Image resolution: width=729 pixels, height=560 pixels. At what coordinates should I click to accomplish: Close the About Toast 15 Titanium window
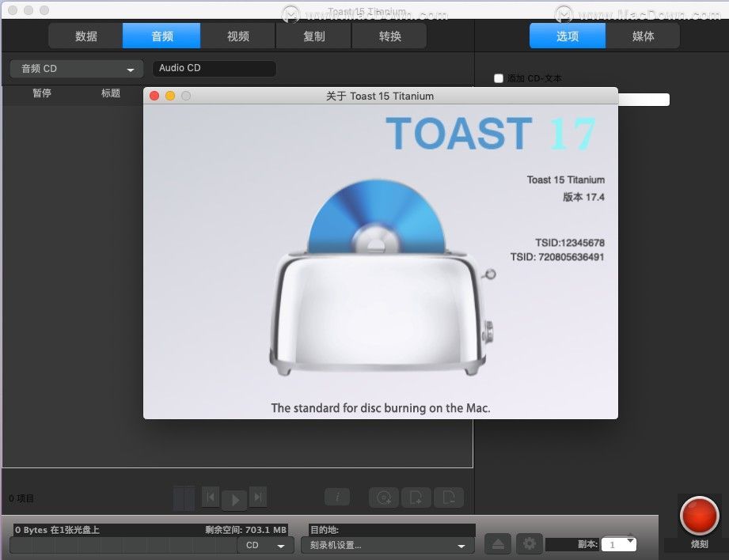(x=154, y=96)
